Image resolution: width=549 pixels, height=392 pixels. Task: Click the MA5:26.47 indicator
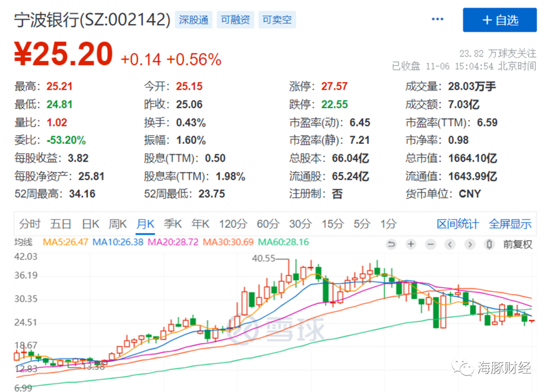(66, 242)
